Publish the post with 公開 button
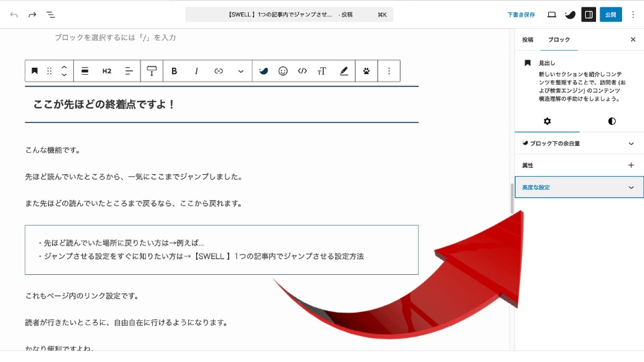Image resolution: width=644 pixels, height=362 pixels. coord(610,15)
